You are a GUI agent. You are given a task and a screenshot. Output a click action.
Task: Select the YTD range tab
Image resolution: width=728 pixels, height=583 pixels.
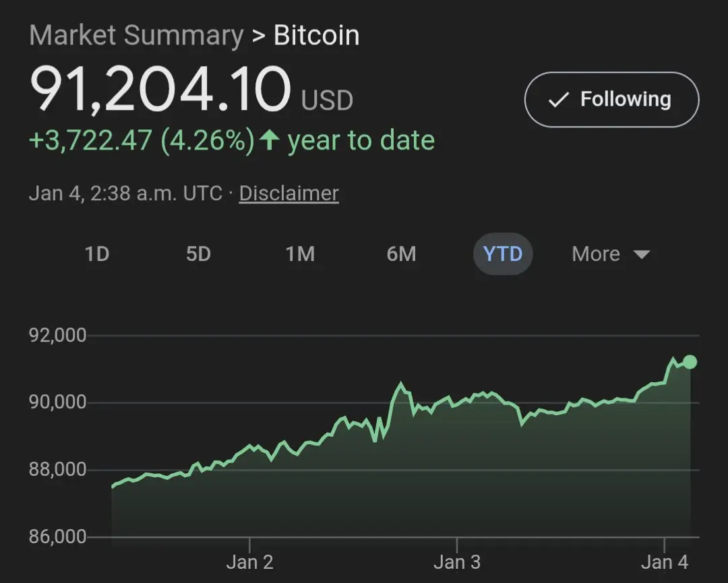pos(503,254)
